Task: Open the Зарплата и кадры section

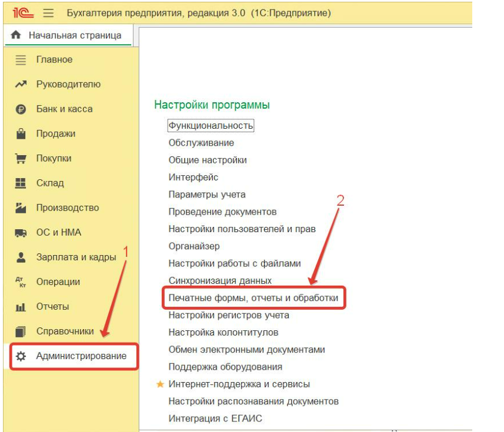Action: (76, 257)
